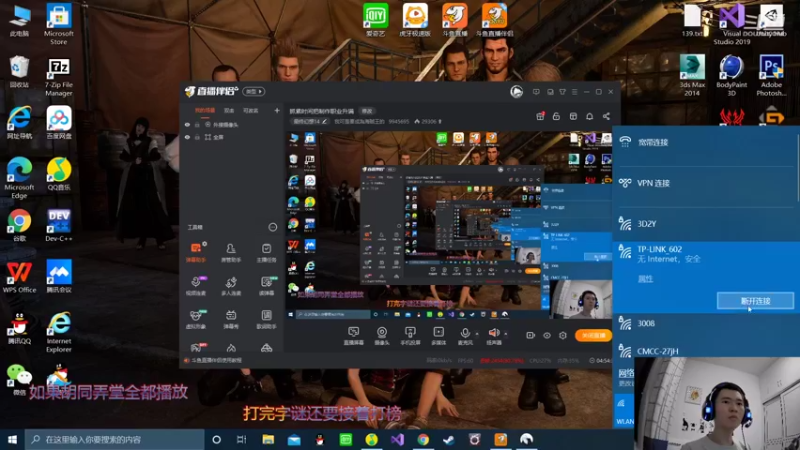Add a new scene with plus button

[x=277, y=110]
